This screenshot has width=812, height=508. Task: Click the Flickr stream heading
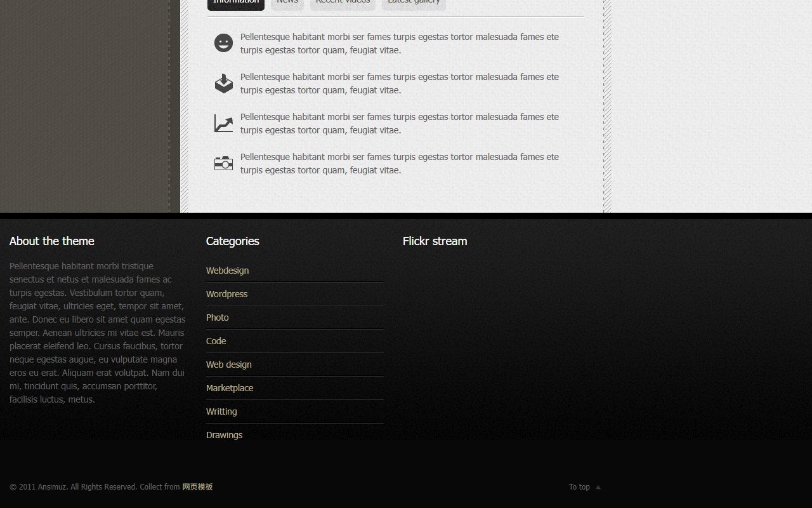pyautogui.click(x=435, y=241)
